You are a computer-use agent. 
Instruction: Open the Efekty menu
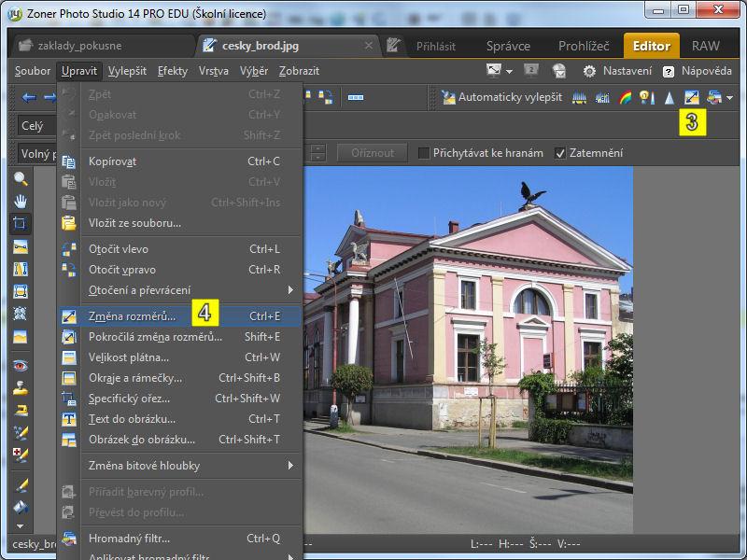point(173,71)
